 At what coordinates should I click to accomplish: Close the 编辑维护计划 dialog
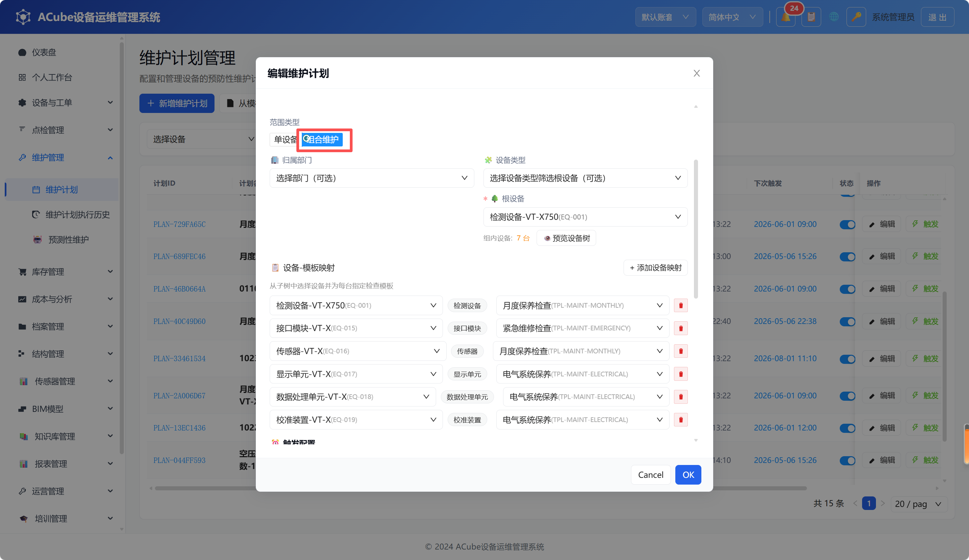click(x=696, y=73)
